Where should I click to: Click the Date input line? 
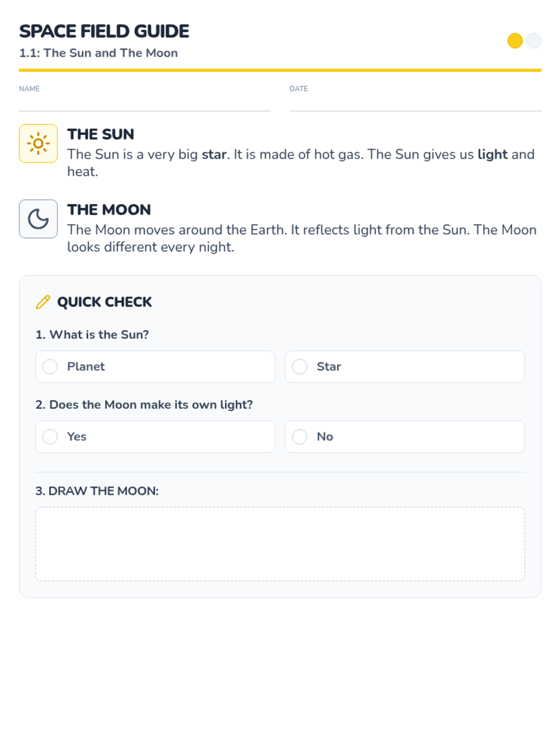point(415,104)
